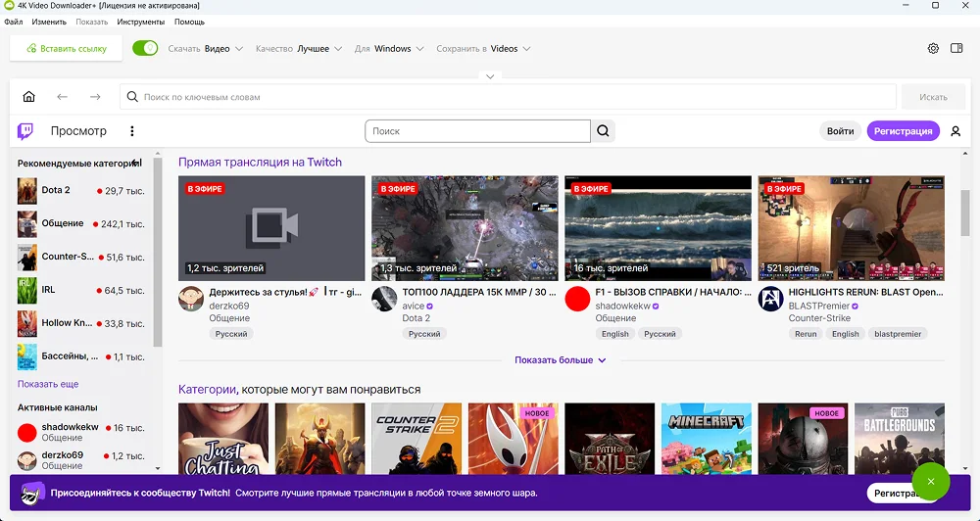Open the user profile icon

(x=955, y=131)
